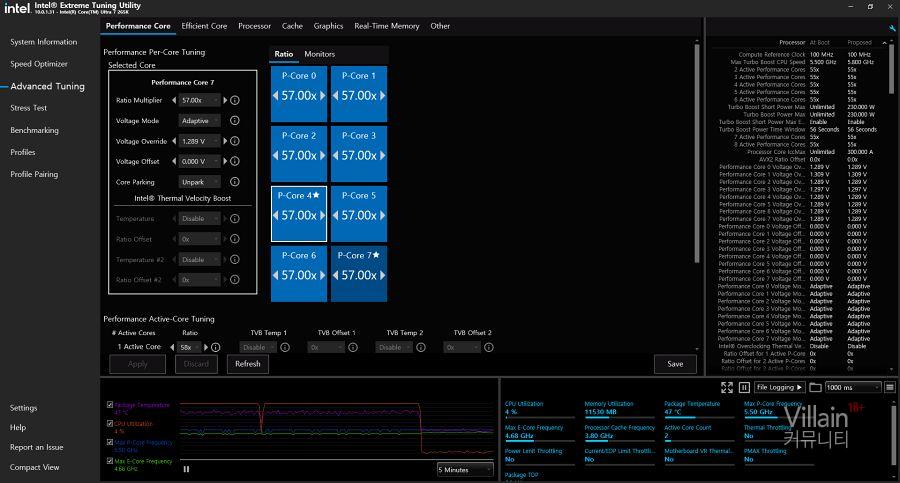Disable the Max E-Core Frequency graph checkbox

(109, 460)
